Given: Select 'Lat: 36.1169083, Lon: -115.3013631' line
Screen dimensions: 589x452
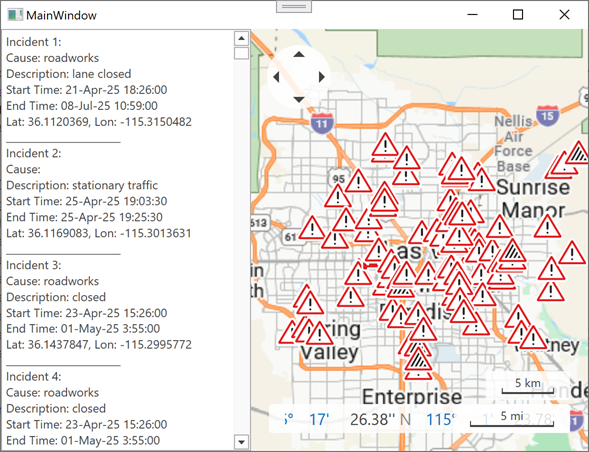Looking at the screenshot, I should (x=99, y=233).
